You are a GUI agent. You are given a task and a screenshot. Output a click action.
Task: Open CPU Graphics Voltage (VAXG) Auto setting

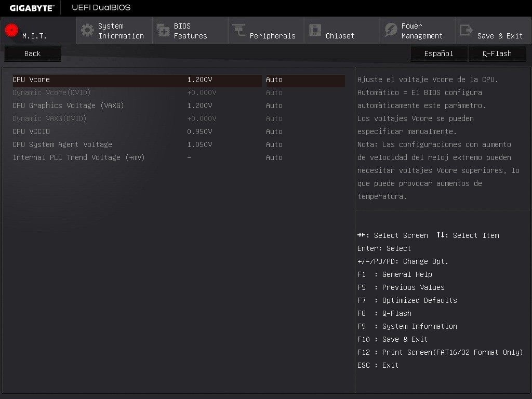[x=274, y=105]
